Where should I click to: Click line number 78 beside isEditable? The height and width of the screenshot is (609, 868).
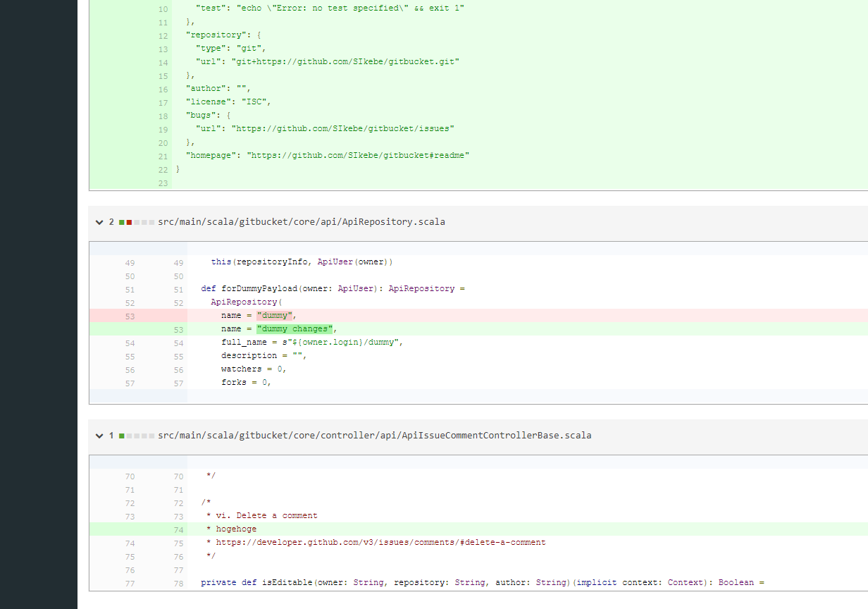pyautogui.click(x=178, y=583)
